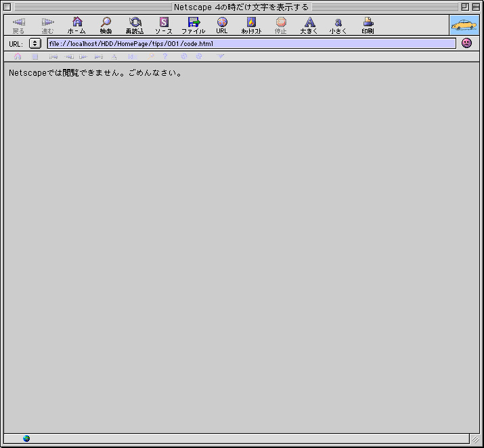
Task: Go to the Home (ホーム) page
Action: (76, 26)
